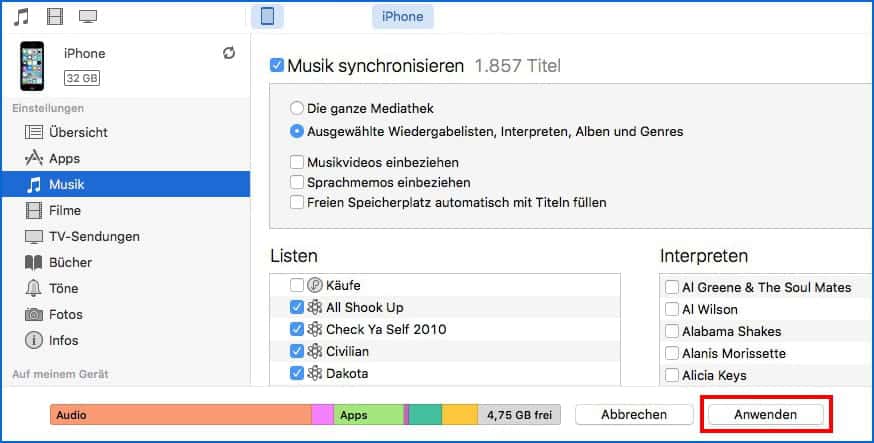The image size is (874, 443).
Task: Enable Sprachmemos einbeziehen checkbox
Action: pos(296,182)
